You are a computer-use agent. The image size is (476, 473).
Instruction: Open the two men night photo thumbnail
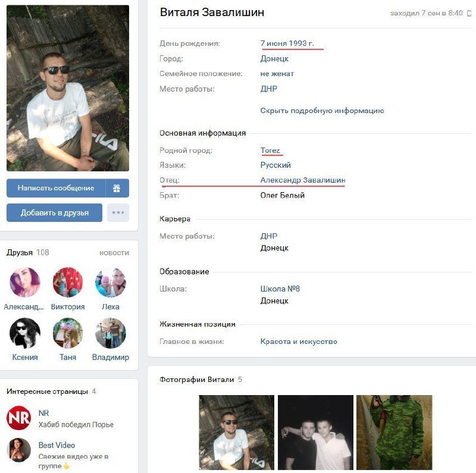pos(315,433)
